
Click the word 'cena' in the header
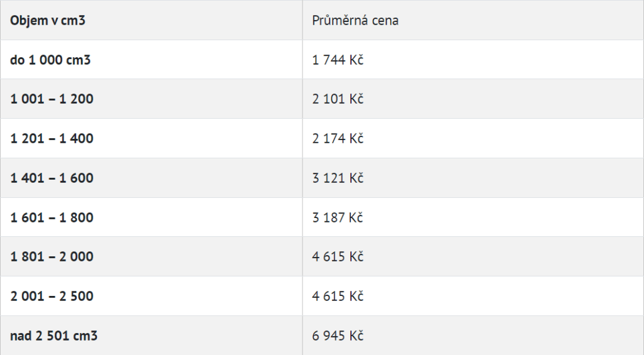pyautogui.click(x=384, y=20)
